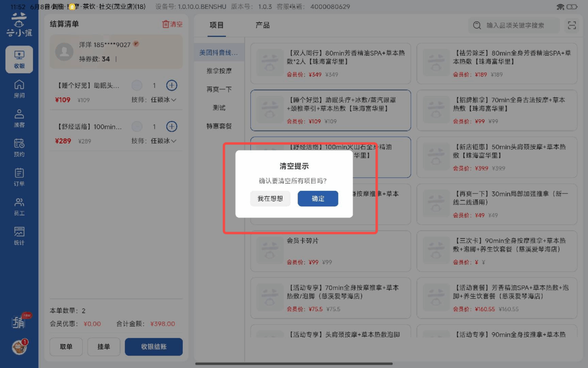Screen dimensions: 588x368
Task: Click the customer 洋洋 avatar icon
Action: click(x=64, y=52)
